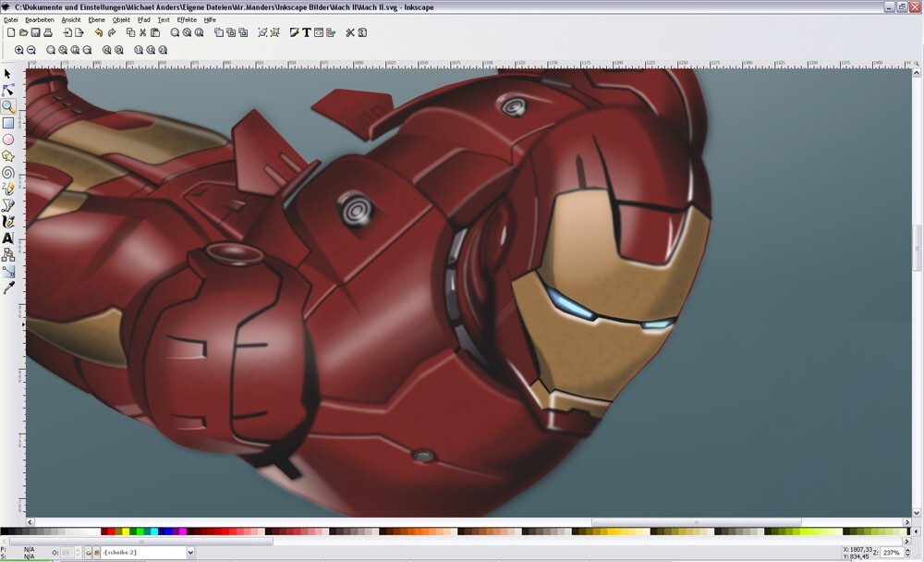Pick the yellow swatch in palette
The image size is (924, 562).
point(125,531)
